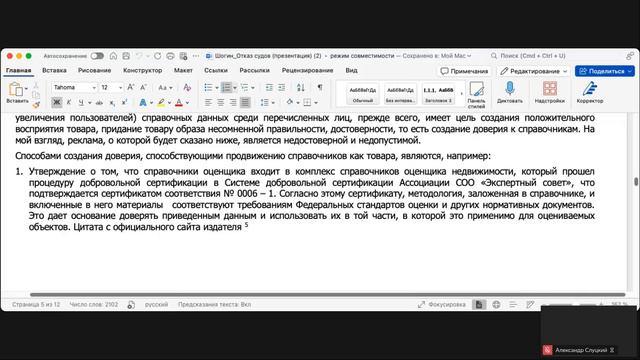
Task: Click the Вставить paste button
Action: coord(16,93)
